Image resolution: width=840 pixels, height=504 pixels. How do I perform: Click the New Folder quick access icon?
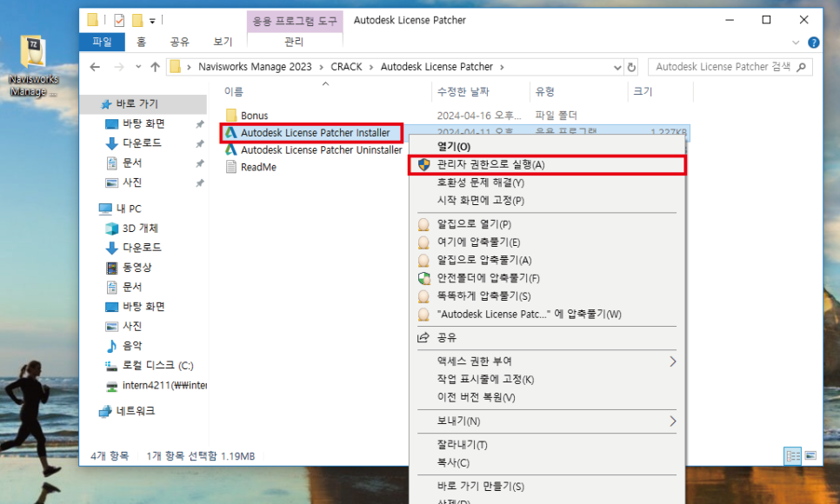click(137, 20)
